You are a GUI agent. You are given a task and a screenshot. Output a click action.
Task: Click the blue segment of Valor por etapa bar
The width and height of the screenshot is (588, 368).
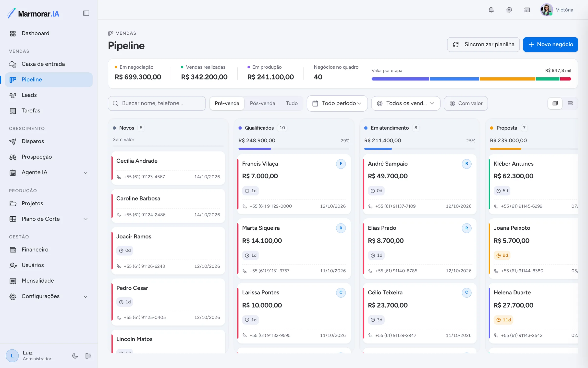[454, 79]
